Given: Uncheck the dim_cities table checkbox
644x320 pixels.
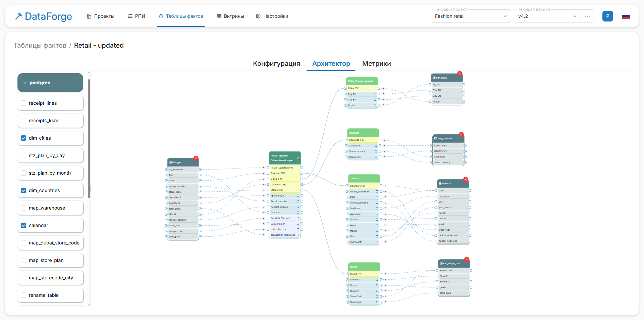Looking at the screenshot, I should 23,138.
